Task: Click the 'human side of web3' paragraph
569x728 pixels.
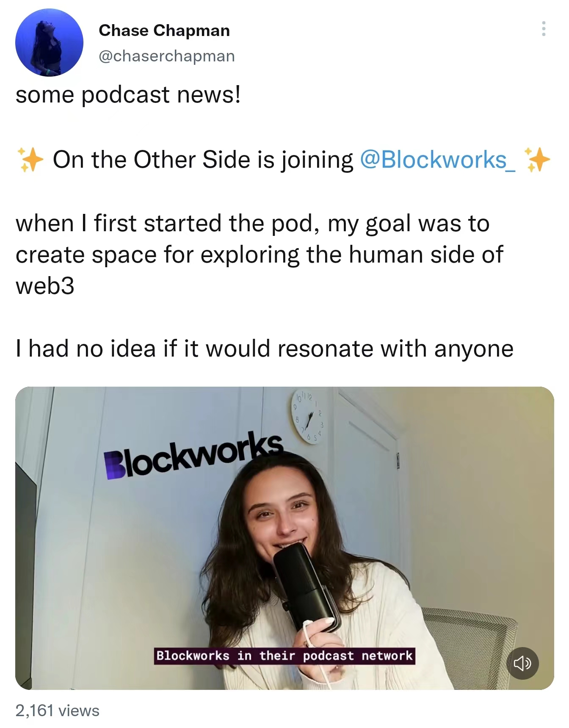Action: (260, 255)
